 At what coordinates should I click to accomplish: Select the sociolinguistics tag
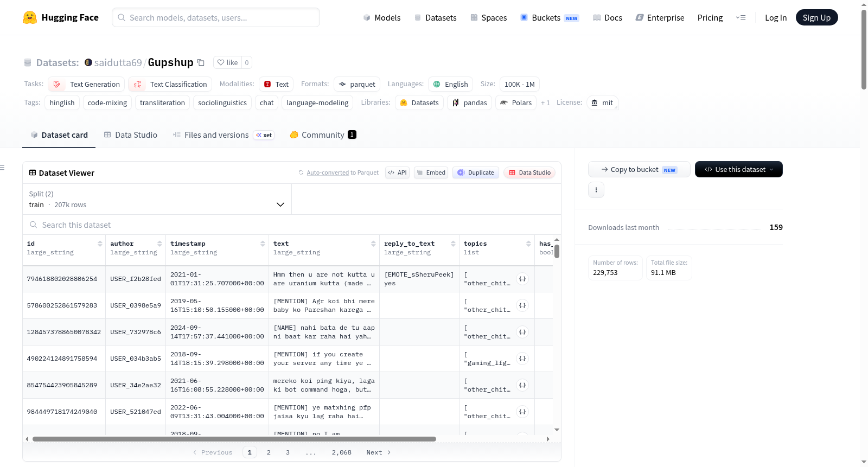[x=222, y=103]
